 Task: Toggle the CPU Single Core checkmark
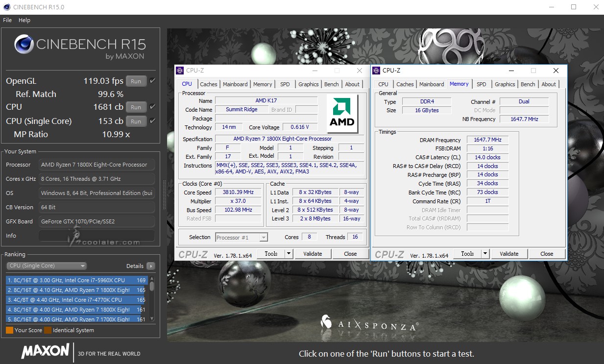coord(152,121)
